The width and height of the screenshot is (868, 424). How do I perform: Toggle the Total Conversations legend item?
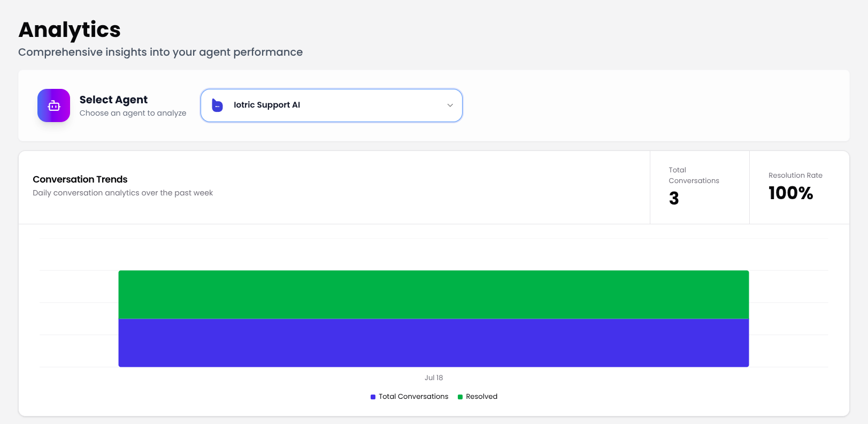(x=410, y=397)
